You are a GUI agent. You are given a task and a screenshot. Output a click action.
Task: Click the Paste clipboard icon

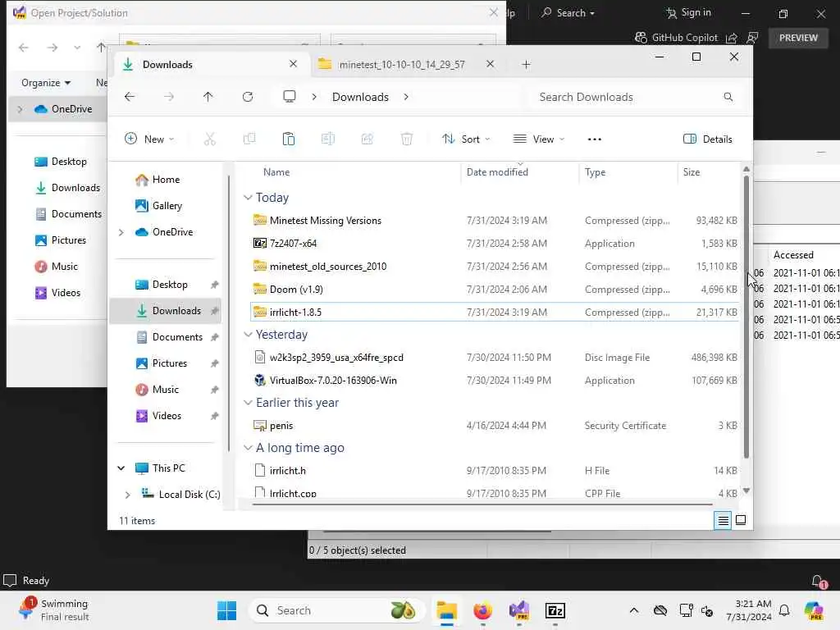(x=288, y=139)
